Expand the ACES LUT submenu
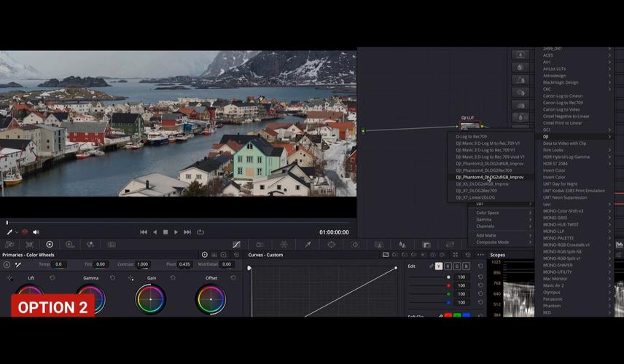 coord(577,55)
